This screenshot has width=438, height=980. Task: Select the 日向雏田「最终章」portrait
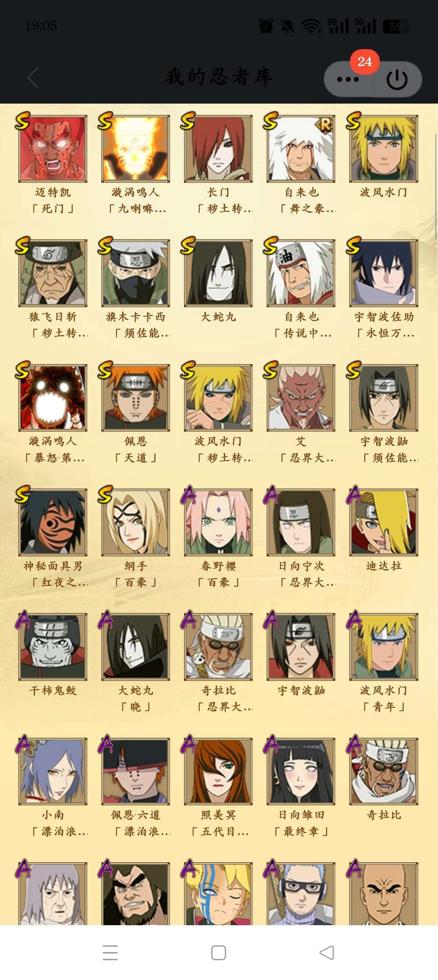coord(301,771)
